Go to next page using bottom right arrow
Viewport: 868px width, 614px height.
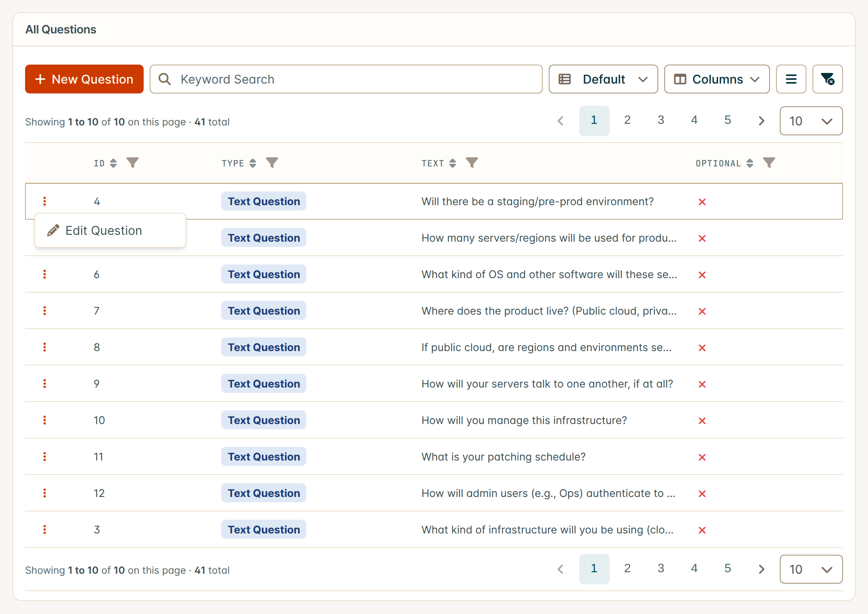tap(761, 569)
